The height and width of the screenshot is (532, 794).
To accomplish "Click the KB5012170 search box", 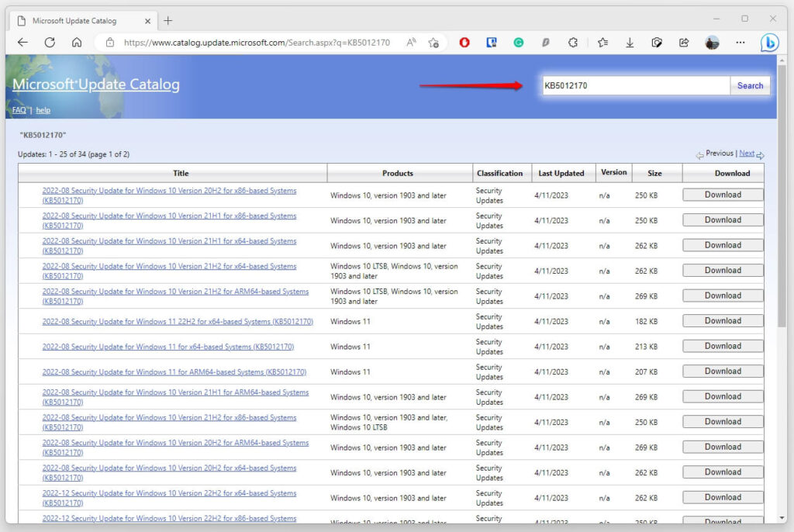I will (x=636, y=85).
